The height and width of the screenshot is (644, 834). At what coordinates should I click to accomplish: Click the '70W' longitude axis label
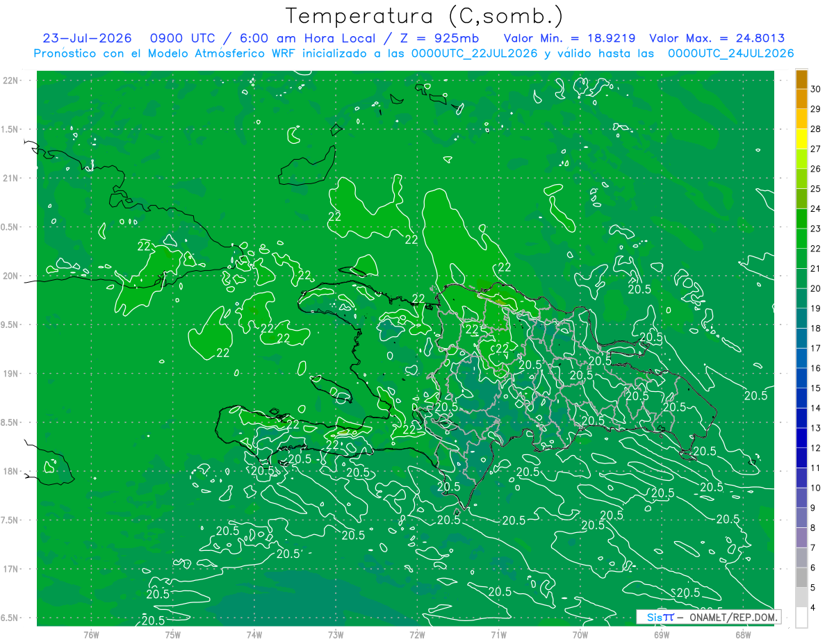pos(580,635)
